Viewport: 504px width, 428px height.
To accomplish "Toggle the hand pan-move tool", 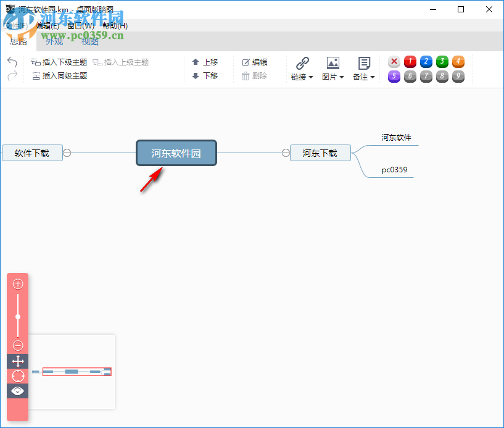I will pos(18,361).
